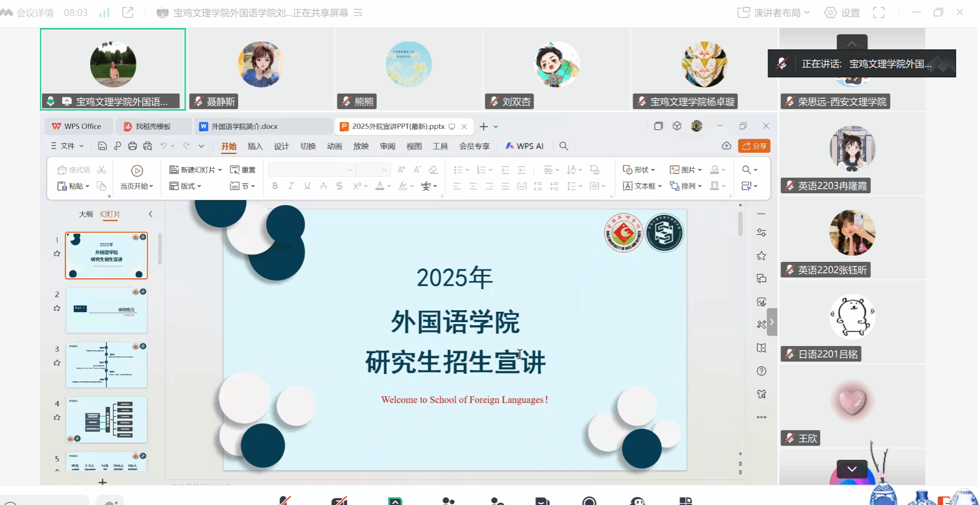Click the save icon in quick access toolbar
This screenshot has height=505, width=980.
coord(102,146)
